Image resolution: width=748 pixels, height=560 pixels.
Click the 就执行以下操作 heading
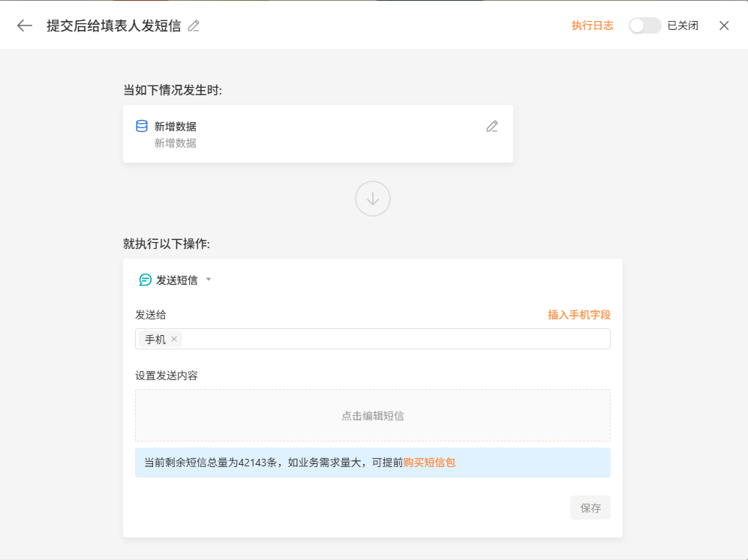click(x=167, y=244)
